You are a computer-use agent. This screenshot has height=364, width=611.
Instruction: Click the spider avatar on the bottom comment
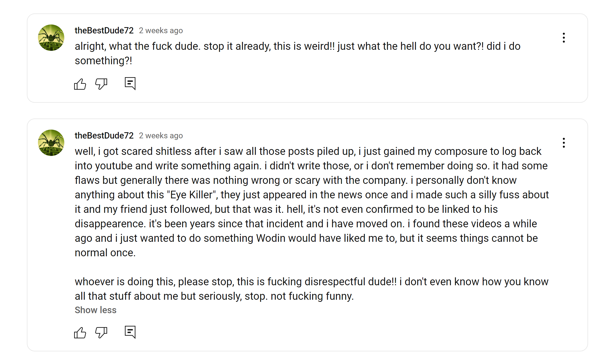[x=51, y=143]
